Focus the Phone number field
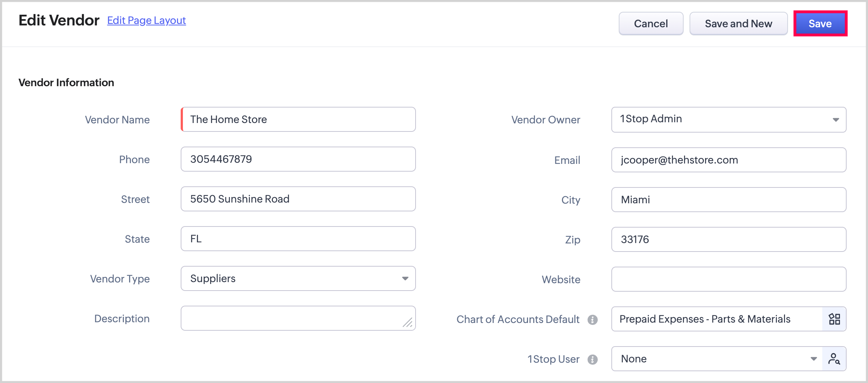This screenshot has height=383, width=868. coord(298,159)
